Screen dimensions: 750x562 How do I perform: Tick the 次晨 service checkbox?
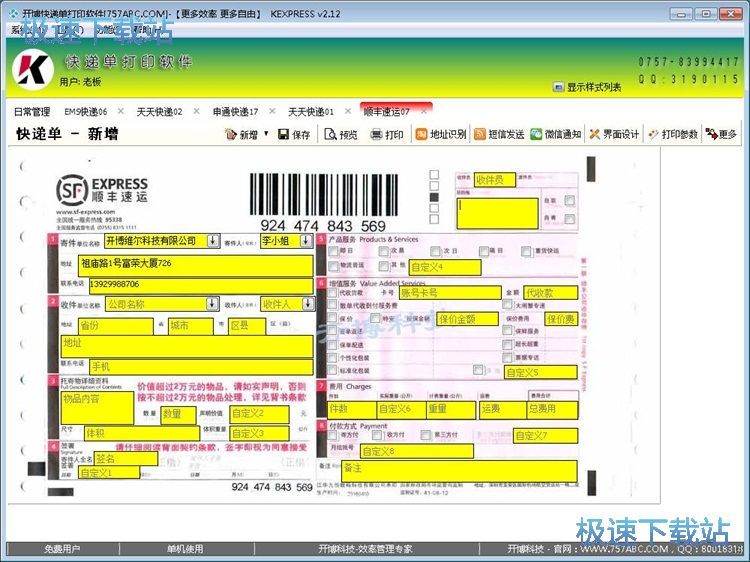[x=383, y=251]
